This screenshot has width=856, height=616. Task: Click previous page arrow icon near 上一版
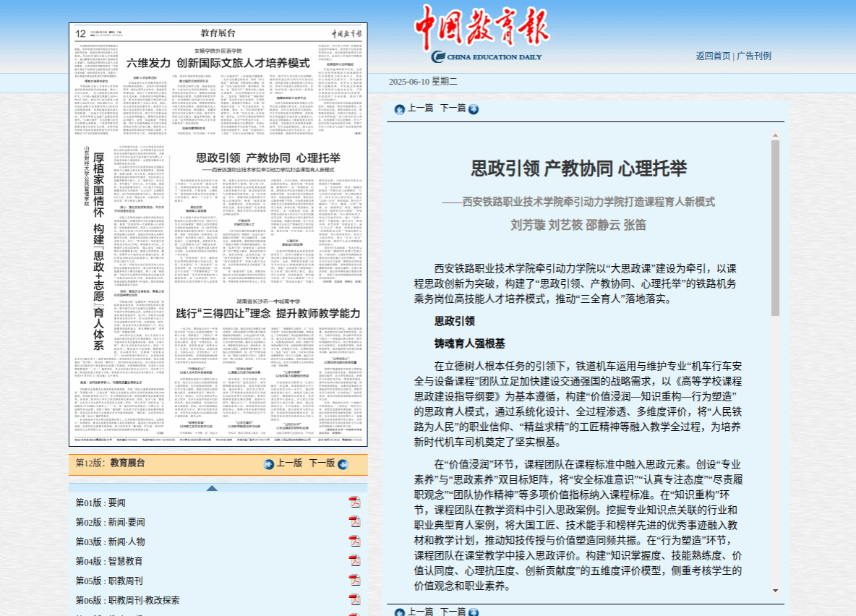pyautogui.click(x=269, y=464)
